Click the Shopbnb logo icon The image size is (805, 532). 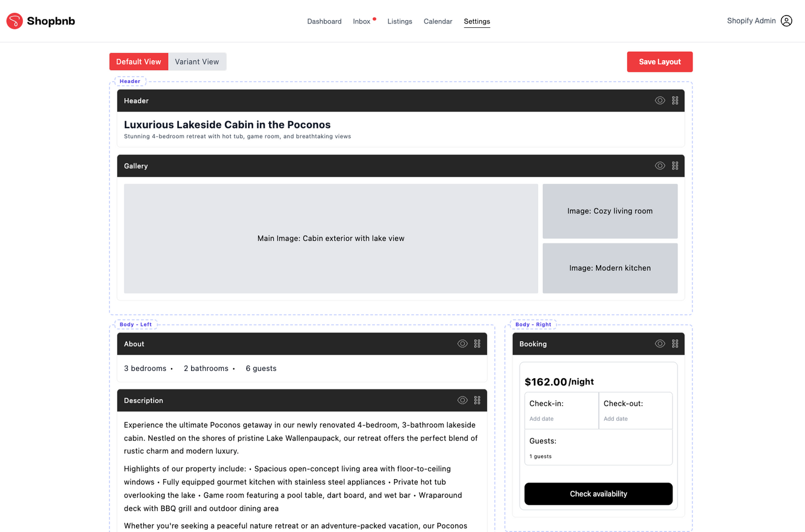(x=14, y=21)
